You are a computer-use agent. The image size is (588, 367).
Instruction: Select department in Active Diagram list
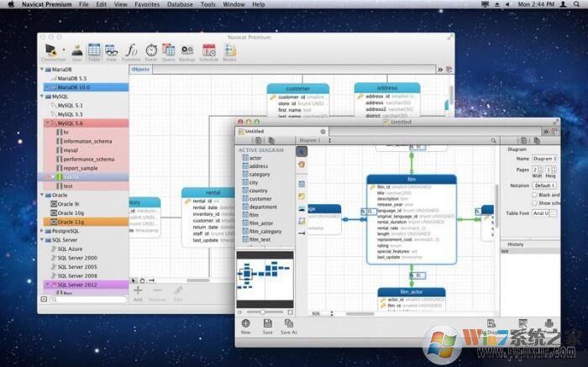click(263, 207)
